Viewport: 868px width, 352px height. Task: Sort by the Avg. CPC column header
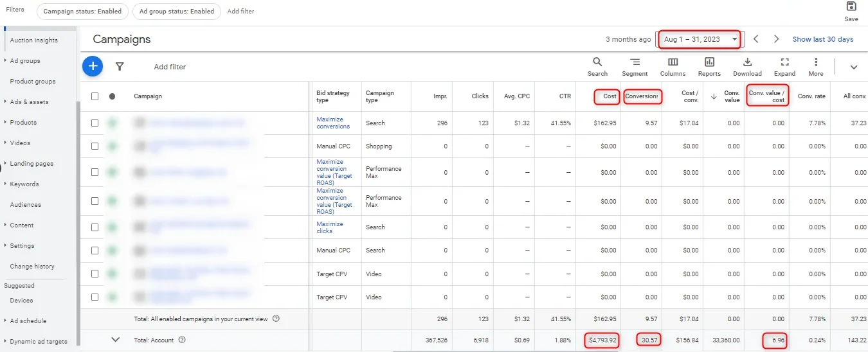[x=517, y=96]
